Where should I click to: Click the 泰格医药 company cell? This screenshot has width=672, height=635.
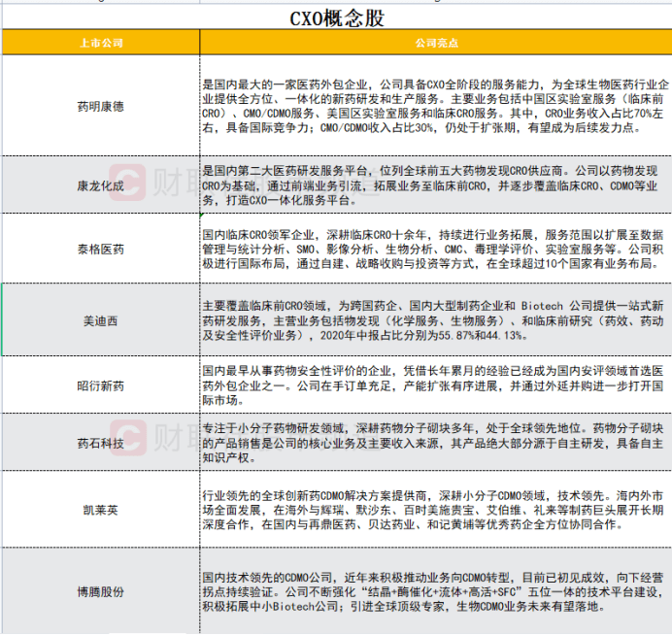[100, 250]
